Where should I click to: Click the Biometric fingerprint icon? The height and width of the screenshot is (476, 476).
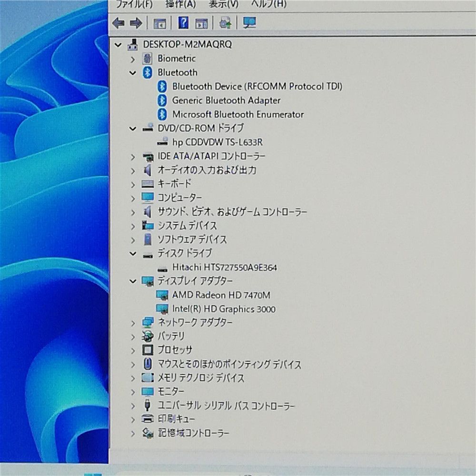coord(147,59)
